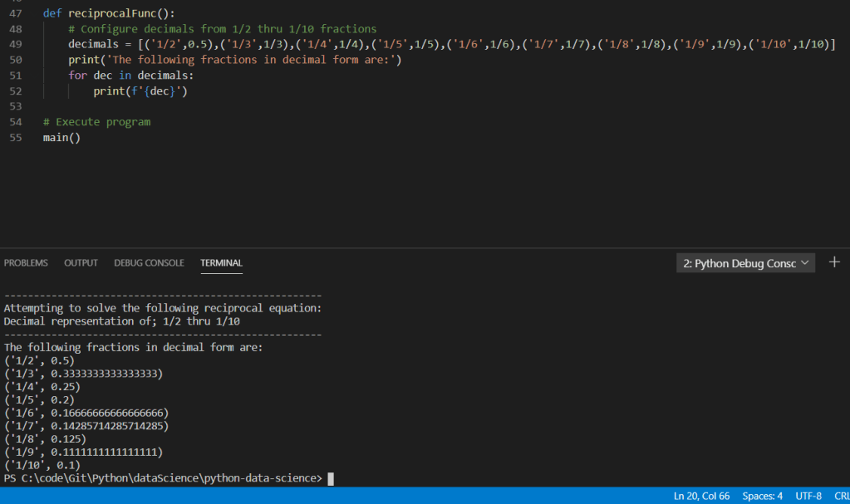Click the 'decimals' variable on line 49
The width and height of the screenshot is (850, 504).
tap(93, 45)
